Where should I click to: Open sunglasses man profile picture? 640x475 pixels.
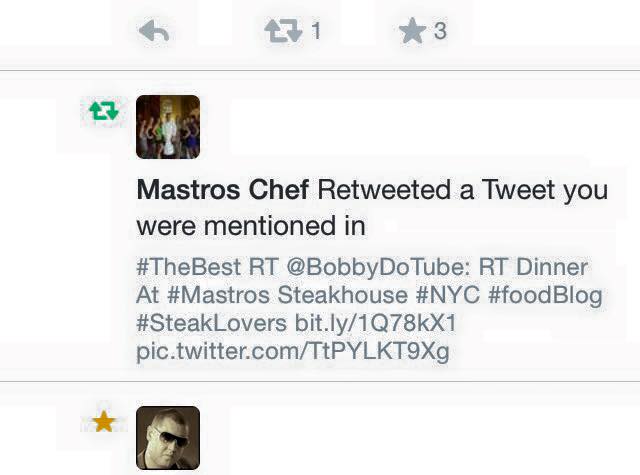point(168,438)
